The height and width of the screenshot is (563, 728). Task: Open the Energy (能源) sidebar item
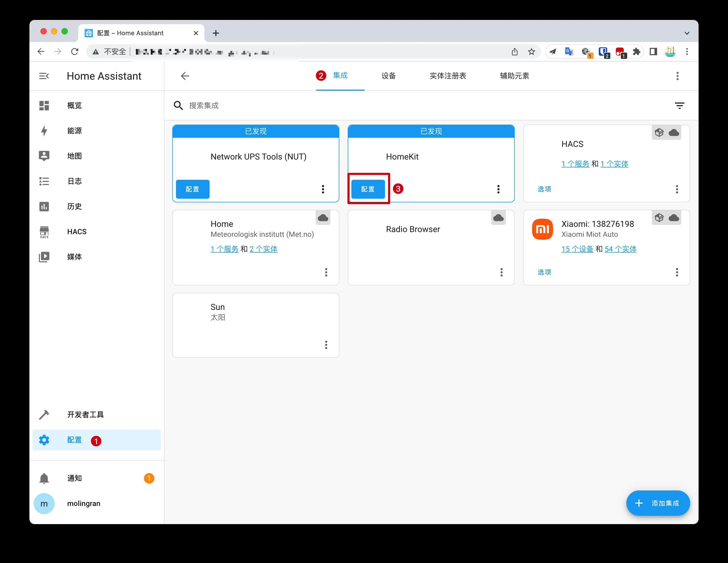coord(74,131)
